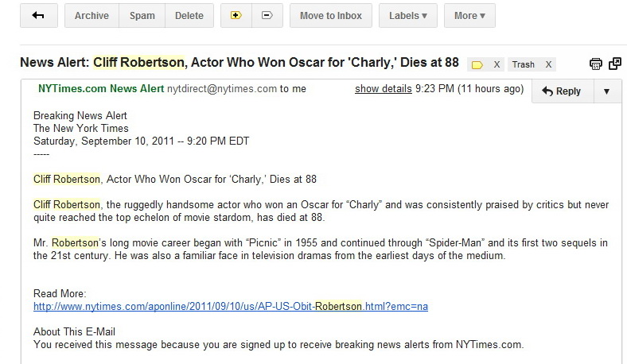This screenshot has height=364, width=627.
Task: Open reply options dropdown arrow
Action: [x=606, y=91]
